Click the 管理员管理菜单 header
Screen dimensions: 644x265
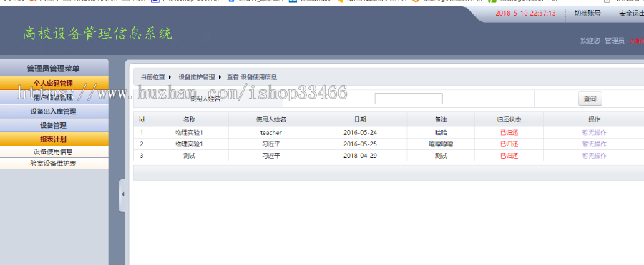(54, 68)
